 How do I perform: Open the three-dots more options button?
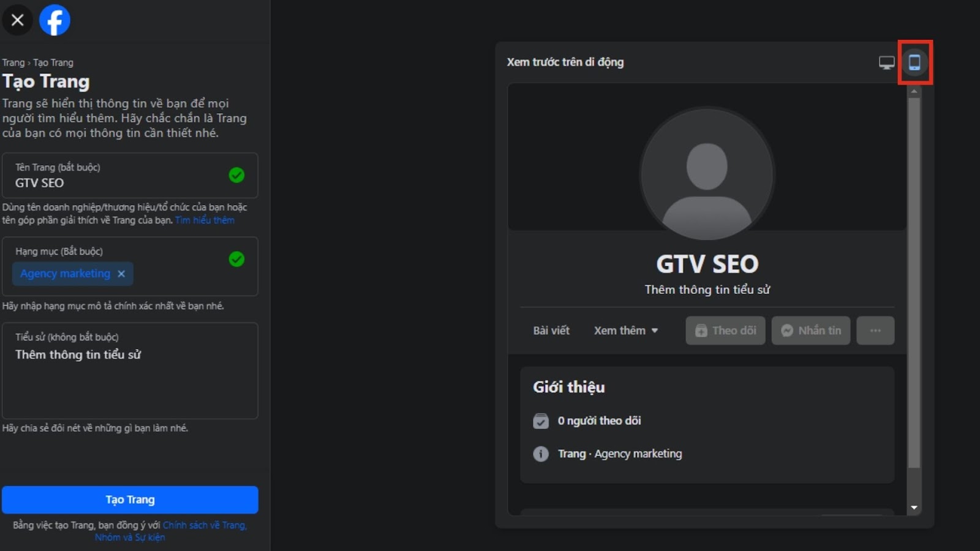pyautogui.click(x=875, y=331)
